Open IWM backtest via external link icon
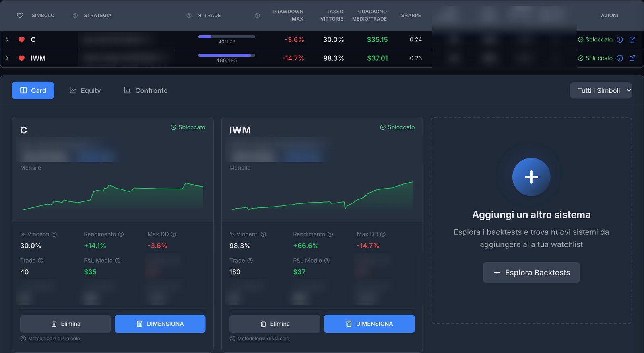The image size is (644, 353). pos(632,58)
